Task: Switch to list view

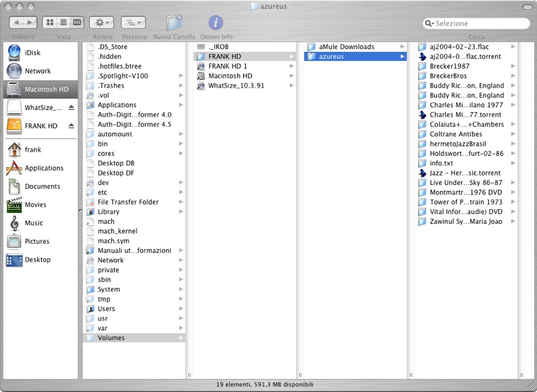Action: (63, 22)
